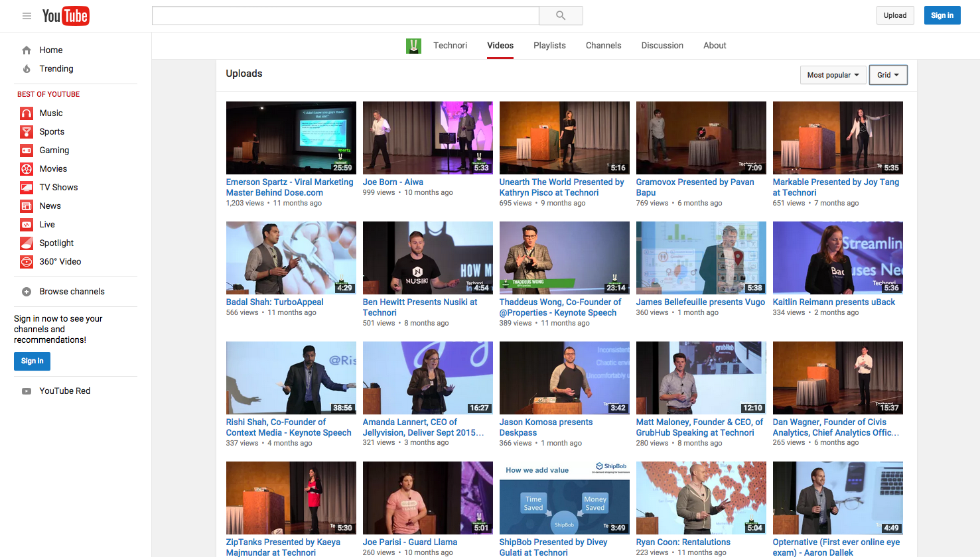Click the search input field

pyautogui.click(x=346, y=15)
